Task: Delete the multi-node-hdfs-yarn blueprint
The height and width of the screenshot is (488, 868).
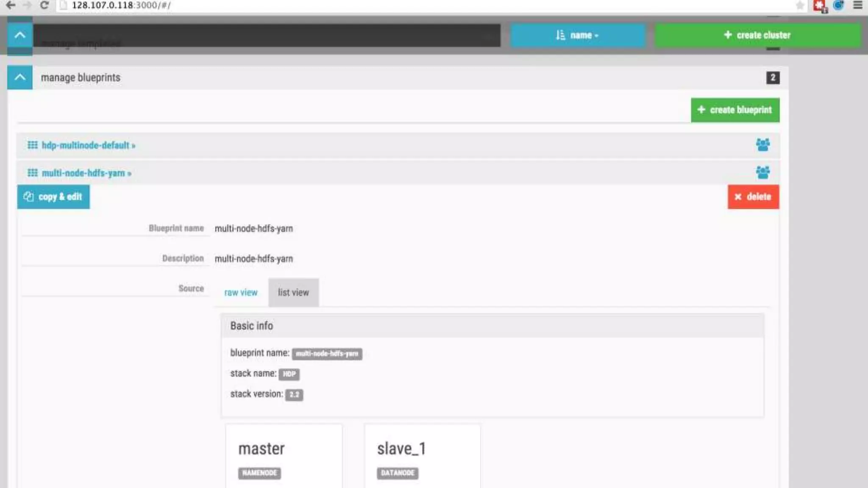Action: (753, 197)
